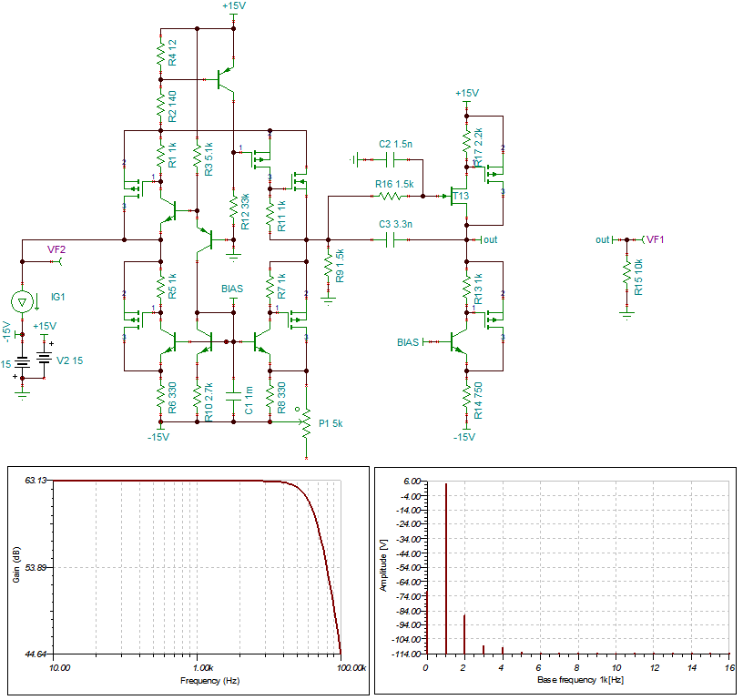The width and height of the screenshot is (743, 700).
Task: Click the 100.00k frequency axis value
Action: [x=351, y=668]
